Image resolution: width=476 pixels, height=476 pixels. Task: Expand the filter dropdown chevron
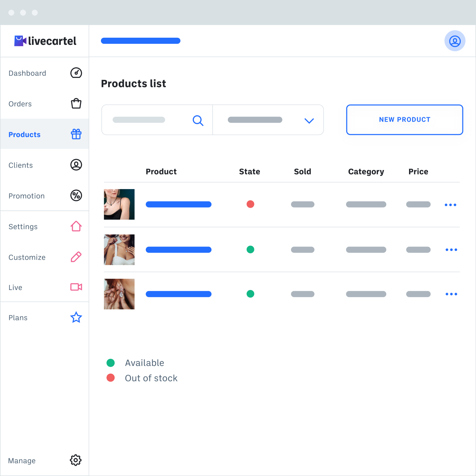click(x=309, y=121)
